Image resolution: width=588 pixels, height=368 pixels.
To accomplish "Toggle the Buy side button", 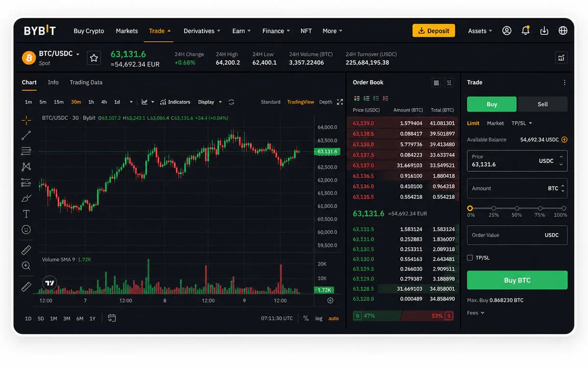I will click(491, 104).
